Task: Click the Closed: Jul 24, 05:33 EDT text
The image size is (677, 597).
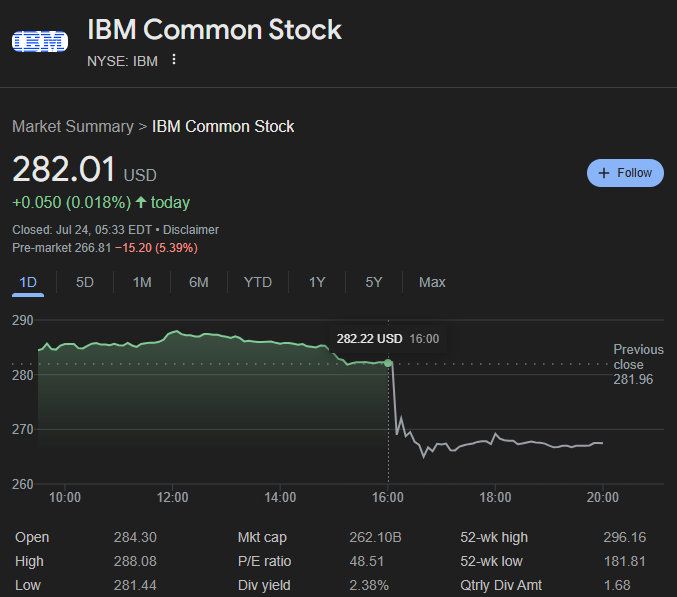Action: [82, 230]
